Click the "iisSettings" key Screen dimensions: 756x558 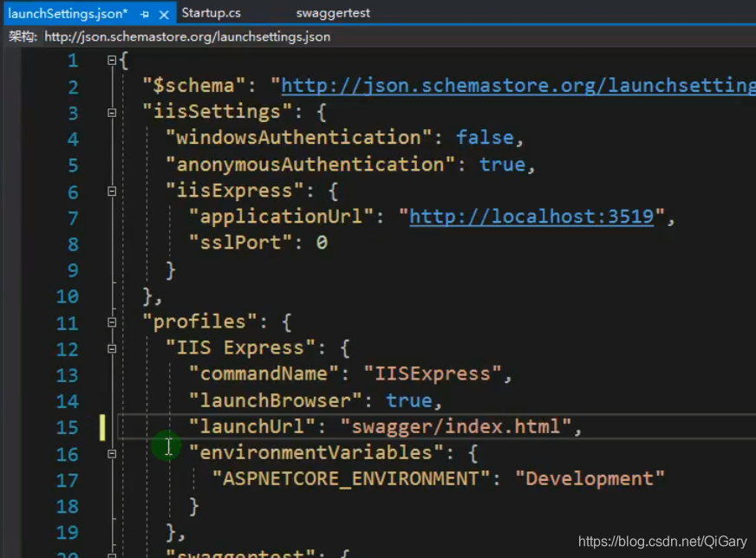click(x=217, y=112)
